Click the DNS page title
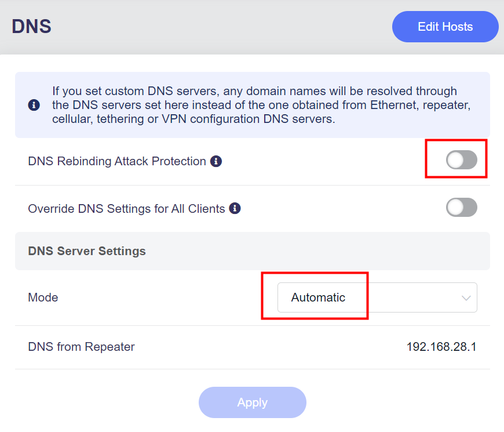 pyautogui.click(x=31, y=26)
